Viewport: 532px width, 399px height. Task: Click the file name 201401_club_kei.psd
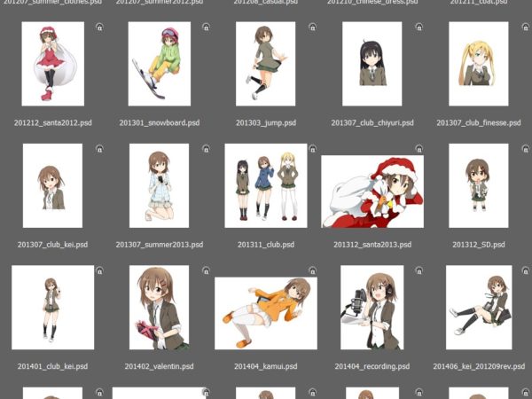[x=52, y=366]
